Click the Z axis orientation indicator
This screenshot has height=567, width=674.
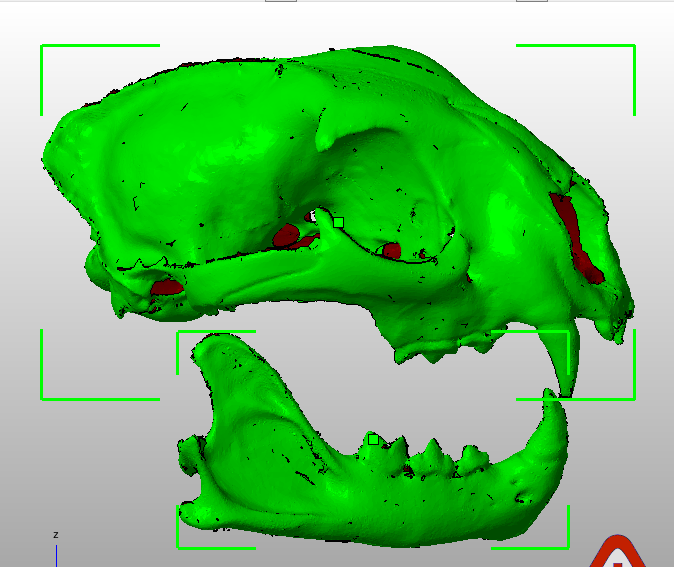pos(56,549)
